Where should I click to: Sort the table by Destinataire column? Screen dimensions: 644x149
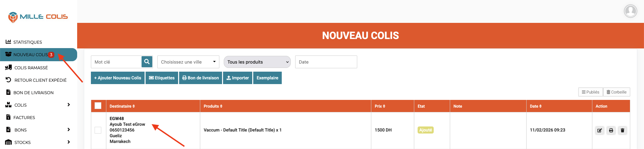(x=122, y=106)
